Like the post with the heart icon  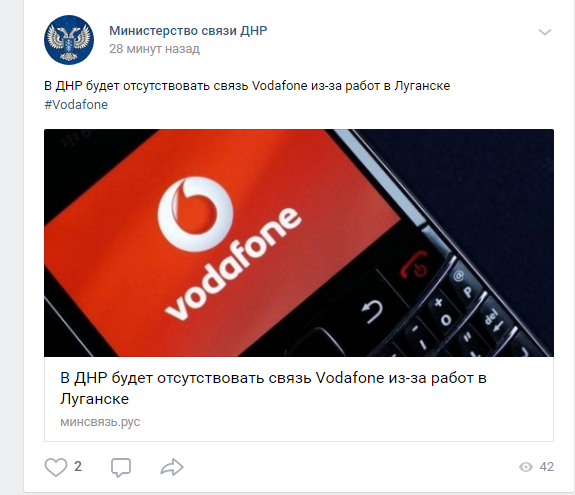56,467
